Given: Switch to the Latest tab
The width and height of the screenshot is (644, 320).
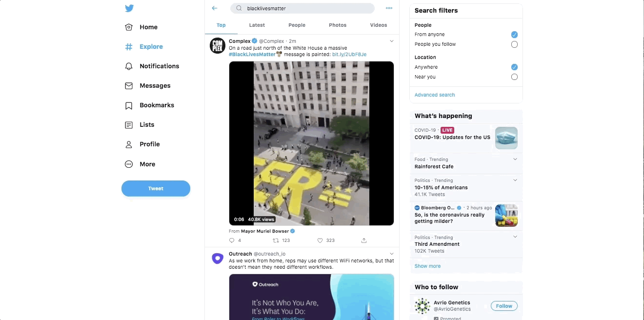Looking at the screenshot, I should coord(257,25).
